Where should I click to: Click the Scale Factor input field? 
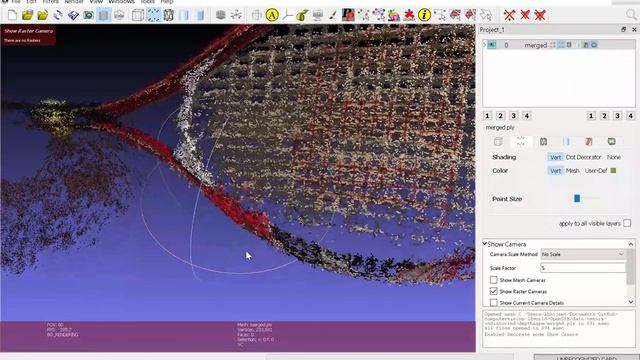(x=583, y=268)
